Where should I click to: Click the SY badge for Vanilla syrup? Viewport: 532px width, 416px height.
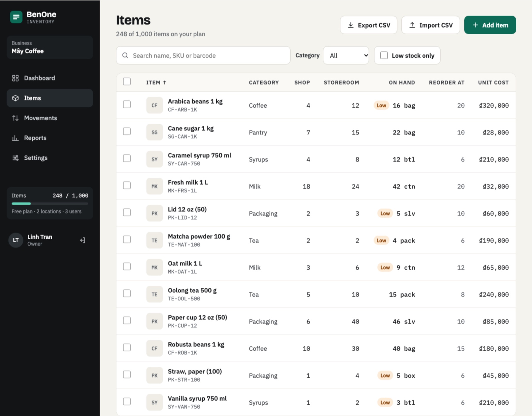pyautogui.click(x=154, y=402)
